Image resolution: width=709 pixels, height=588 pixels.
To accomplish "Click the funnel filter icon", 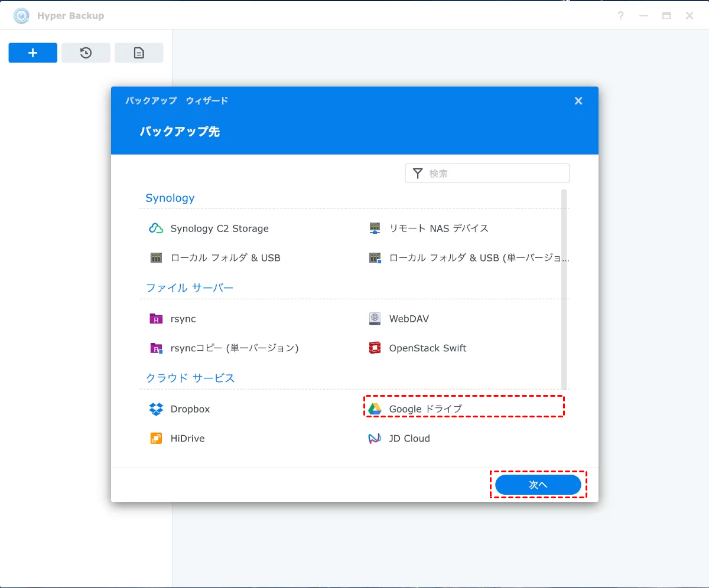I will point(418,174).
